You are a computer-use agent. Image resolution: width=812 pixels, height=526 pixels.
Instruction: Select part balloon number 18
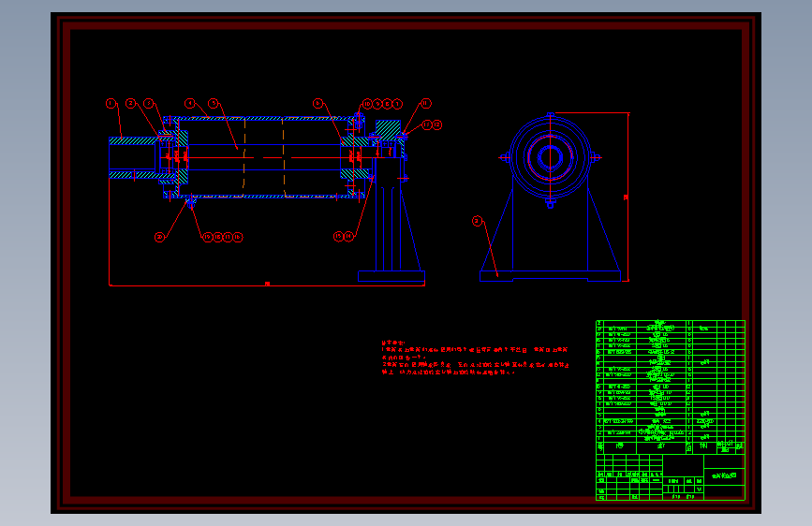tap(218, 237)
